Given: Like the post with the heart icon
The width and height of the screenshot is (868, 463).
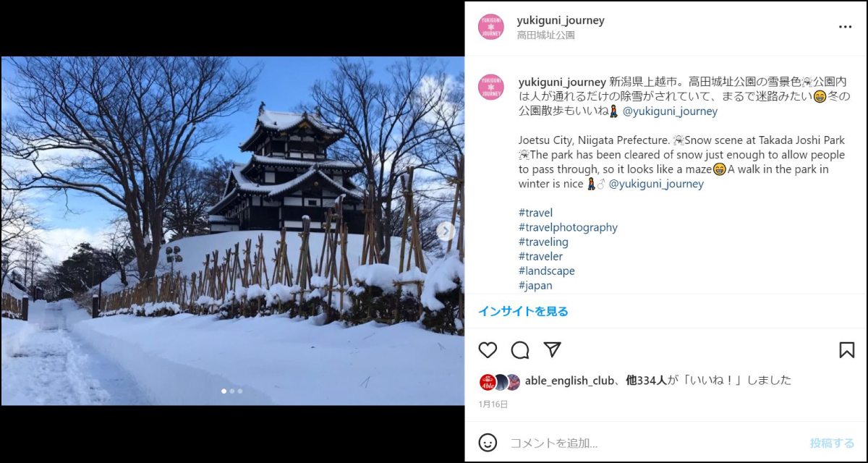Looking at the screenshot, I should click(x=488, y=350).
